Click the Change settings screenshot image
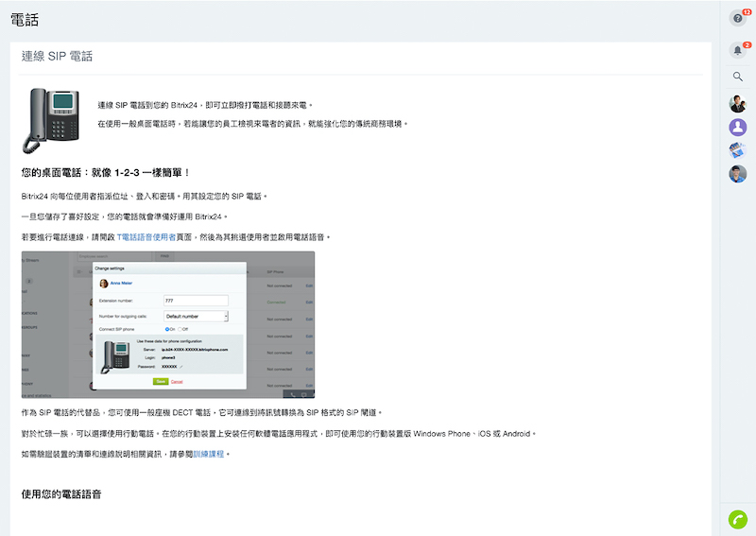Screen dimensions: 756x536 pyautogui.click(x=168, y=324)
